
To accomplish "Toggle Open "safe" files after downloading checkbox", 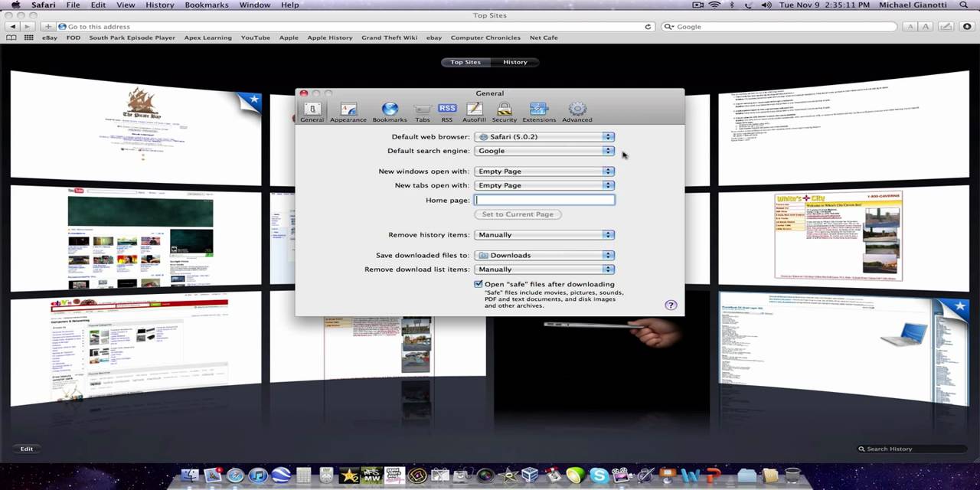I will (479, 284).
